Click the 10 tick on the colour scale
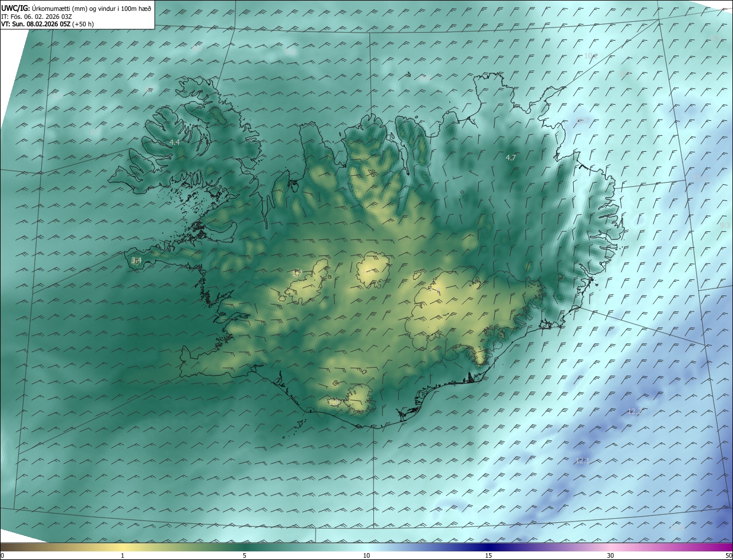 click(x=366, y=555)
